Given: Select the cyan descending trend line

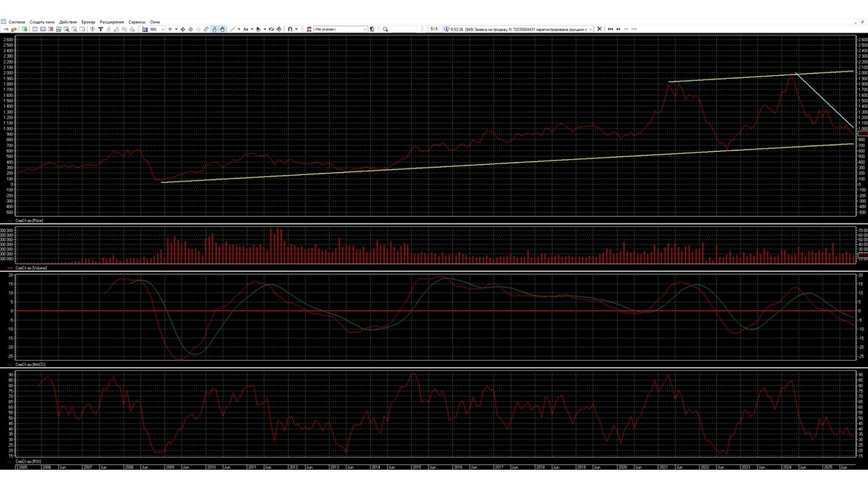Looking at the screenshot, I should tap(825, 100).
